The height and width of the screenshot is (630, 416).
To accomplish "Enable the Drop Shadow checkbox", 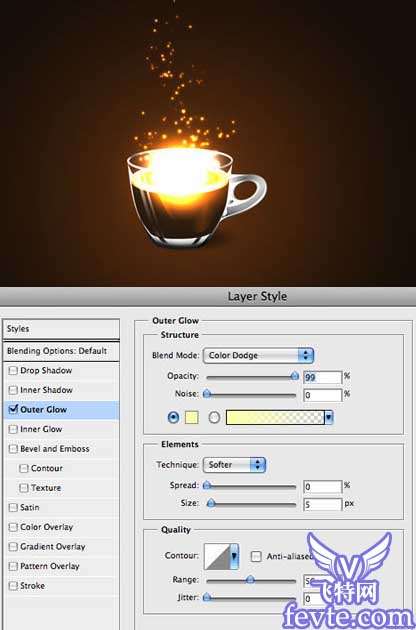I will tap(13, 370).
